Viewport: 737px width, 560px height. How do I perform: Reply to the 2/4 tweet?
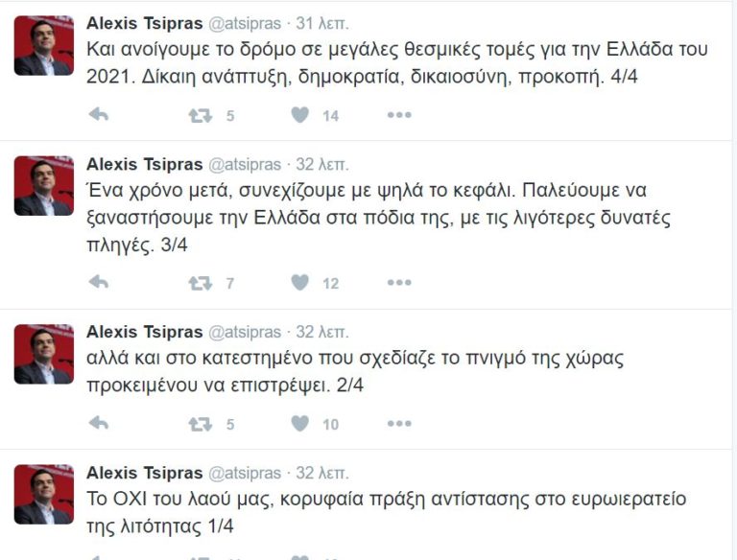[x=98, y=423]
